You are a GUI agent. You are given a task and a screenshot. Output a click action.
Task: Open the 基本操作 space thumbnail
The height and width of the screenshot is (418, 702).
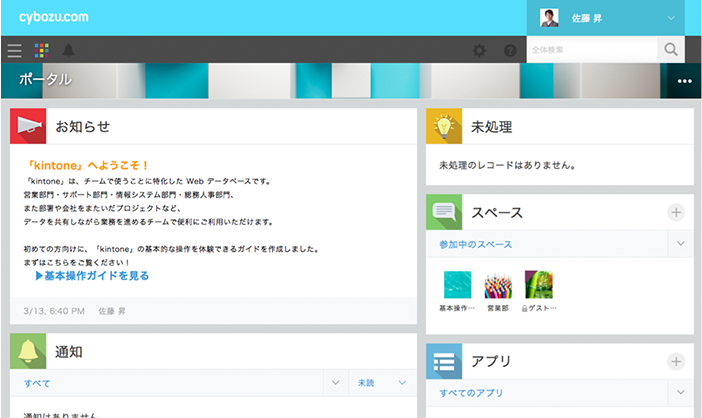458,285
